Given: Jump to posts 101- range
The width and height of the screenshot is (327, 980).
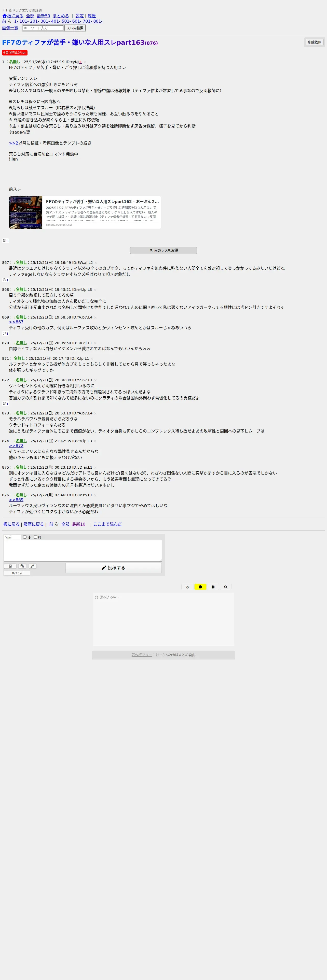Looking at the screenshot, I should pos(24,21).
